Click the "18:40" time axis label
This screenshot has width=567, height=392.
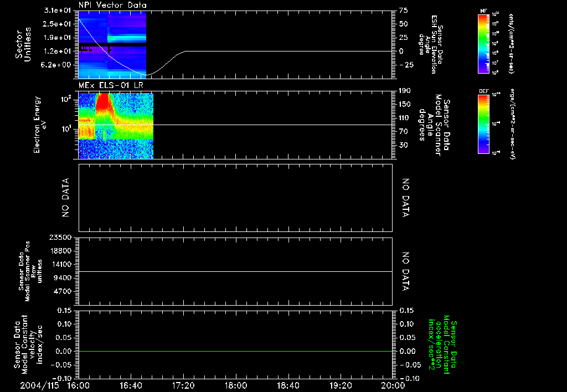(x=288, y=386)
